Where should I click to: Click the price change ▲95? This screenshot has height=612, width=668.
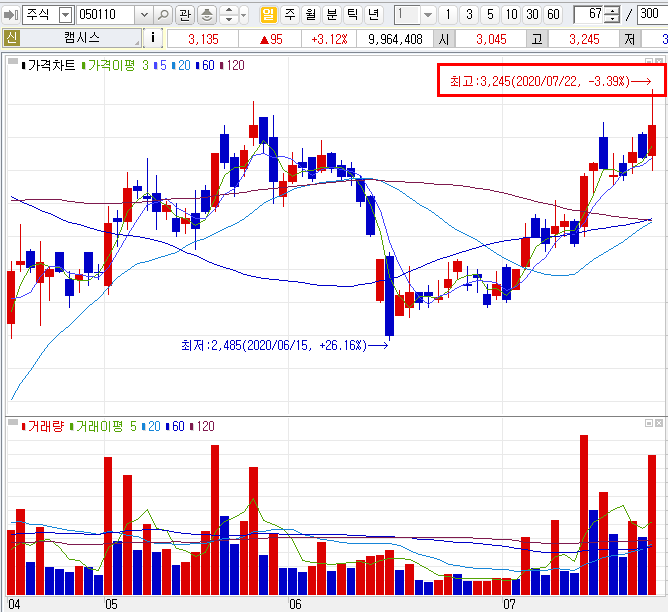pos(271,40)
